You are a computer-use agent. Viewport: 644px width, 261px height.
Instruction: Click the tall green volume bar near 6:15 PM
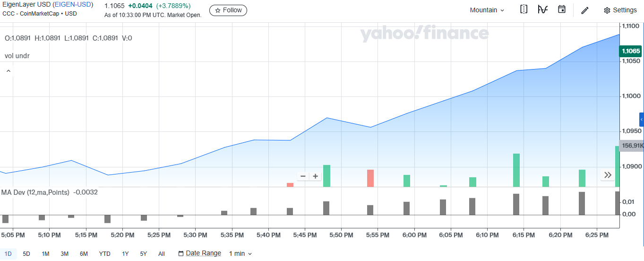[x=516, y=170]
